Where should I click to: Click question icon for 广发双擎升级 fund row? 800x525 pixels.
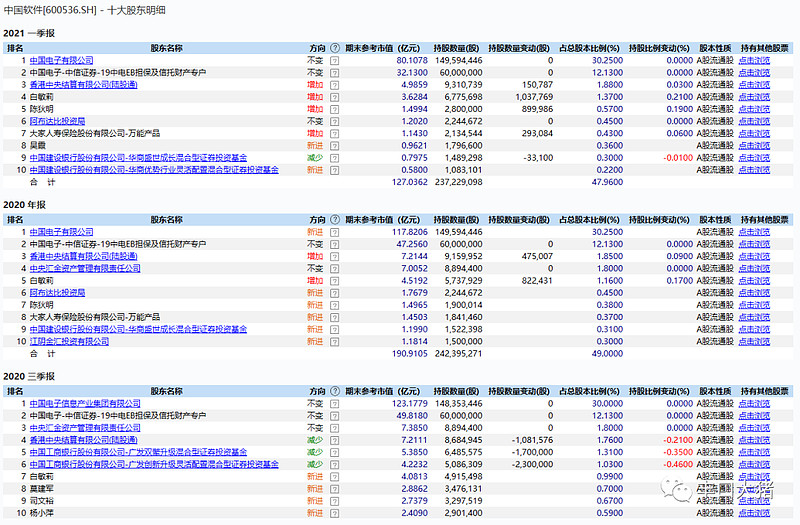coord(334,452)
